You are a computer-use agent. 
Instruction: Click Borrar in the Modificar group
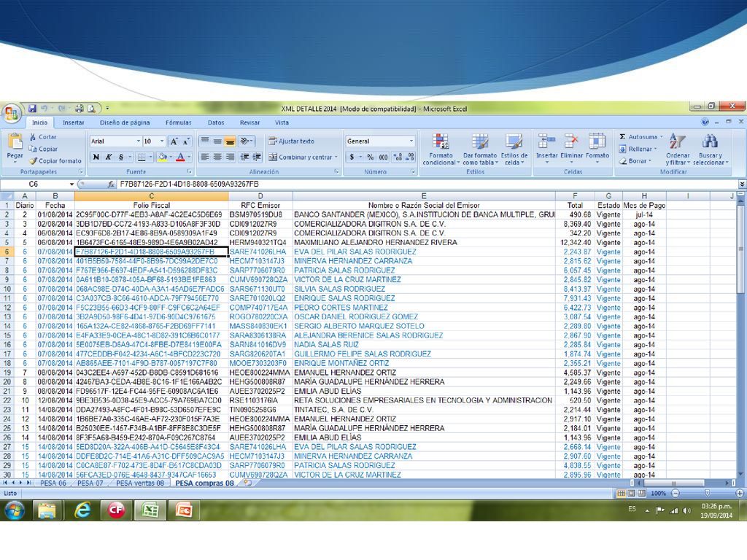click(x=634, y=161)
